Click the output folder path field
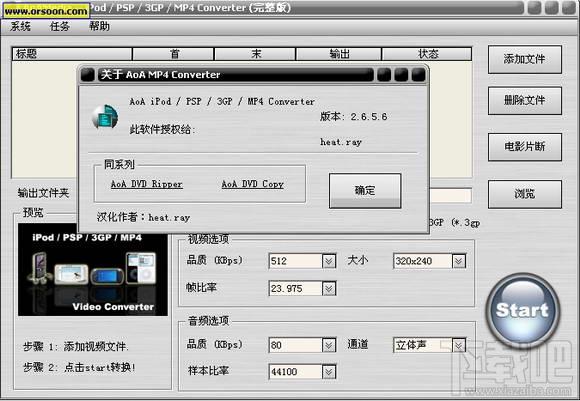 pyautogui.click(x=450, y=195)
